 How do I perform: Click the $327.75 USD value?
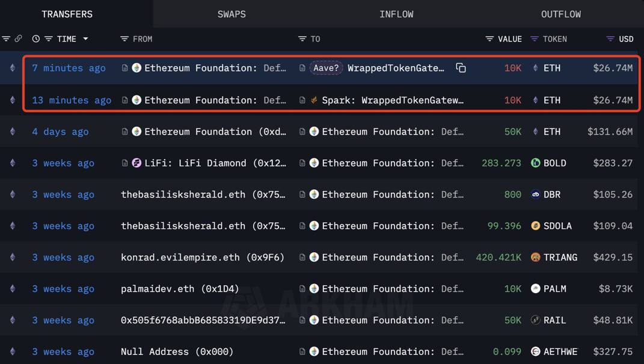click(x=613, y=352)
